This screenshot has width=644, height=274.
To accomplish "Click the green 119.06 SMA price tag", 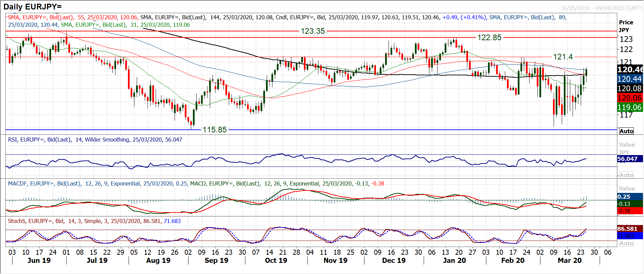I will pyautogui.click(x=630, y=107).
